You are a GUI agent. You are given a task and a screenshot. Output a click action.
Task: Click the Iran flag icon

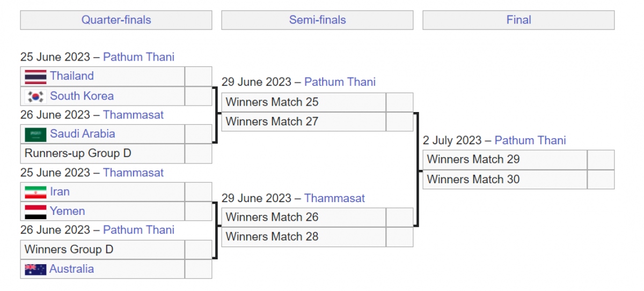pos(35,192)
